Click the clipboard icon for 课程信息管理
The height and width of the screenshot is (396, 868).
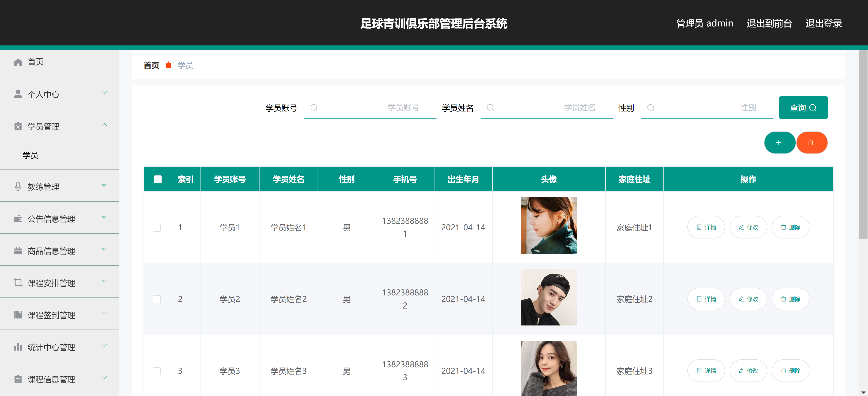pyautogui.click(x=18, y=379)
